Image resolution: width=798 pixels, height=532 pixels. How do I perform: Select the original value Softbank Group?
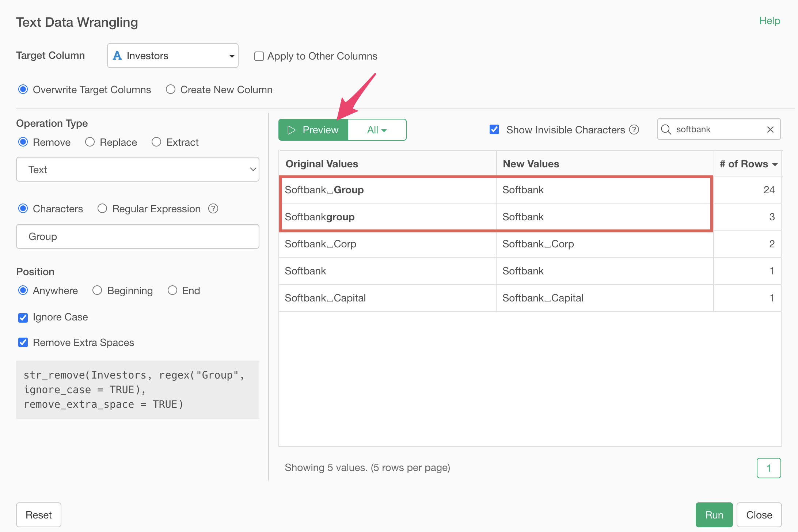coord(324,190)
